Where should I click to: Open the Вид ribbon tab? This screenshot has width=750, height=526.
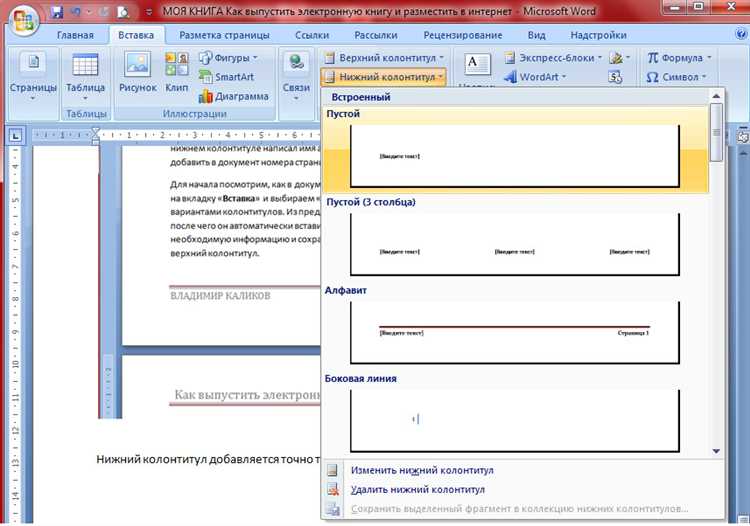point(536,35)
